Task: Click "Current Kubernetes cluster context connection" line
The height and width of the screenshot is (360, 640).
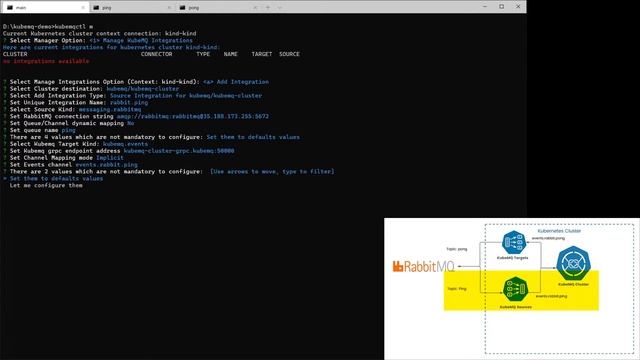Action: [x=99, y=33]
